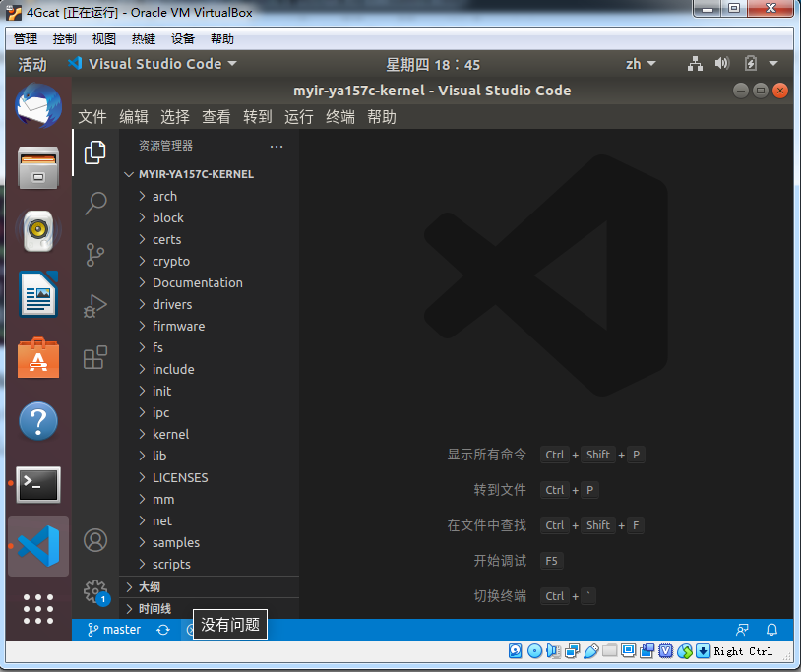Click the VirtualBox shared folders status icon
Viewport: 801px width, 672px height.
609,651
